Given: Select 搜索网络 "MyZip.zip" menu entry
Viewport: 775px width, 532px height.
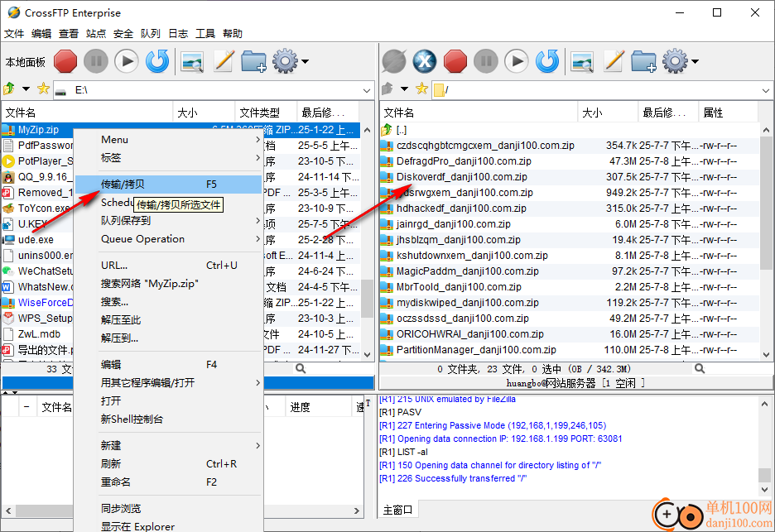Looking at the screenshot, I should coord(168,284).
